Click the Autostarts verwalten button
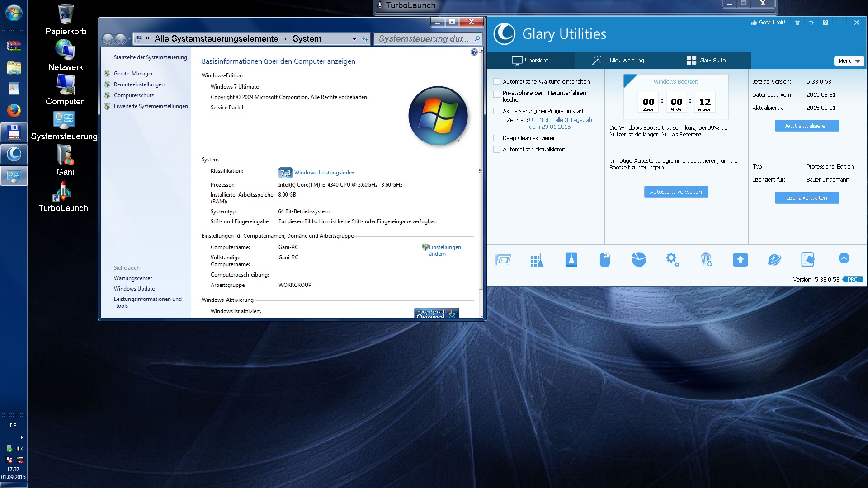 click(675, 192)
